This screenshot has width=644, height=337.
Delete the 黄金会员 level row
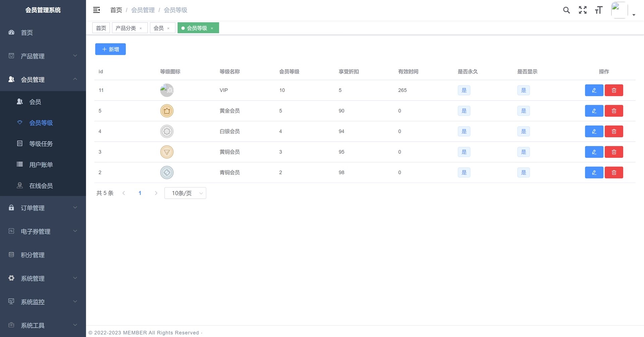point(614,111)
